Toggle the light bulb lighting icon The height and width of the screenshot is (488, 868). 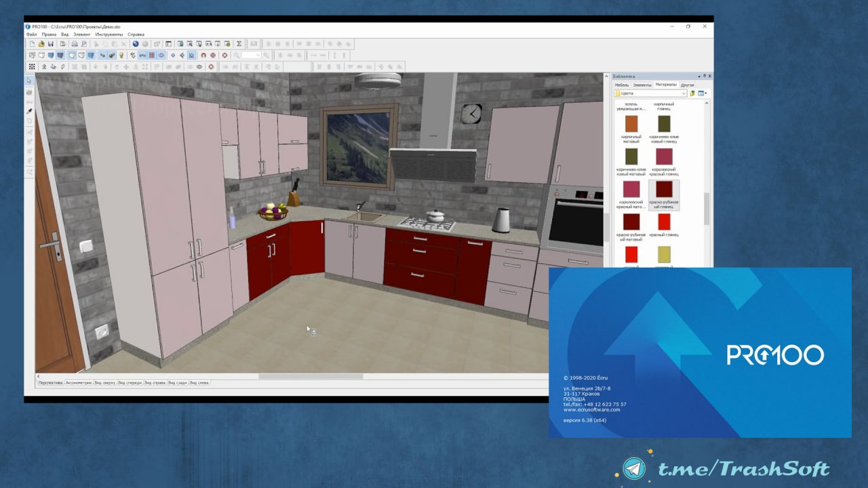[122, 55]
